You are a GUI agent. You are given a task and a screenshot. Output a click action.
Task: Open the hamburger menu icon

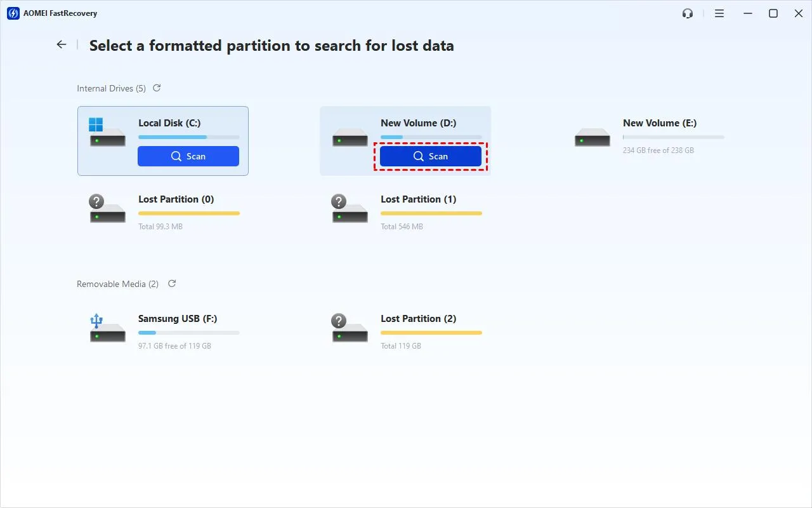pyautogui.click(x=719, y=13)
